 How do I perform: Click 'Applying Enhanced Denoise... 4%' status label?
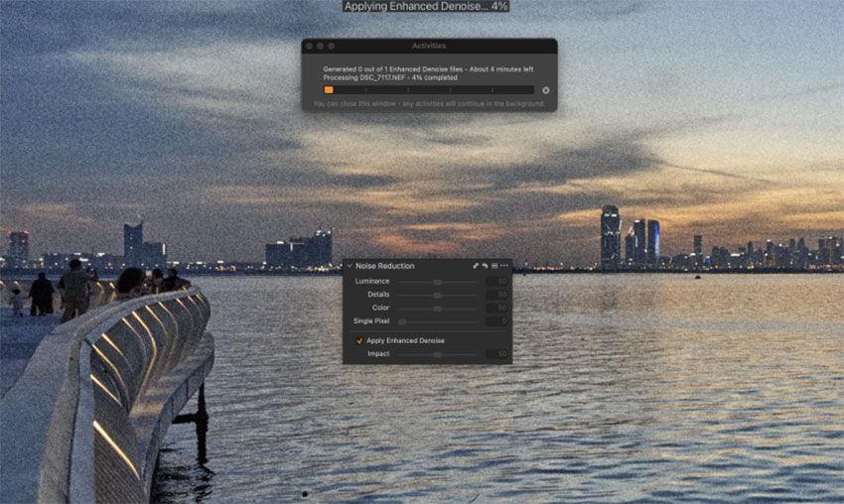(x=426, y=6)
